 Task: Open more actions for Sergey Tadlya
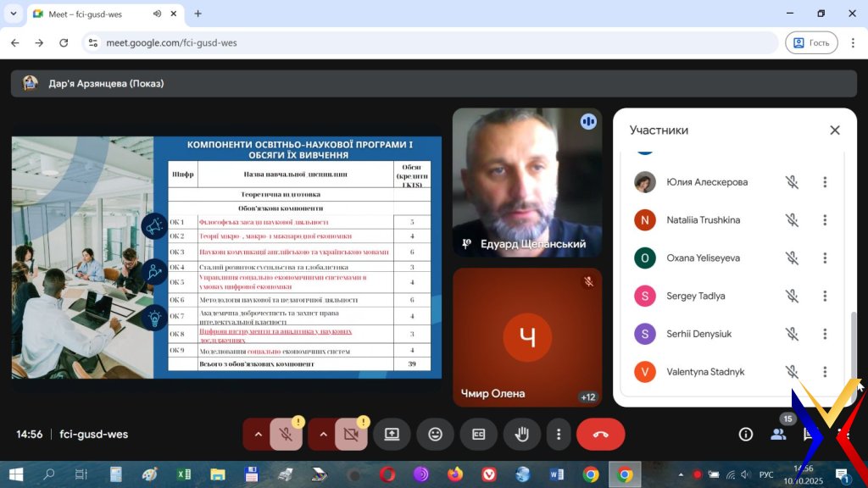(x=825, y=297)
